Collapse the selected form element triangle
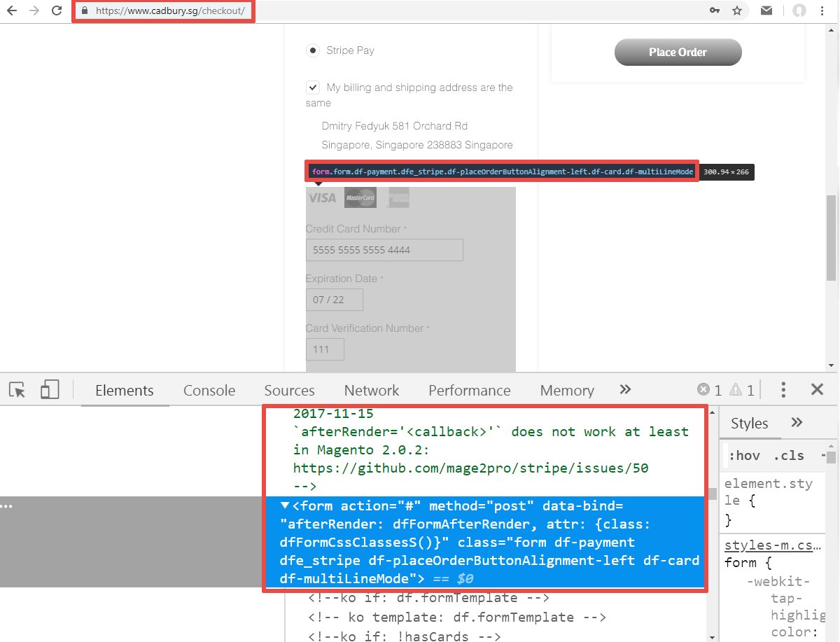The height and width of the screenshot is (642, 840). click(285, 505)
